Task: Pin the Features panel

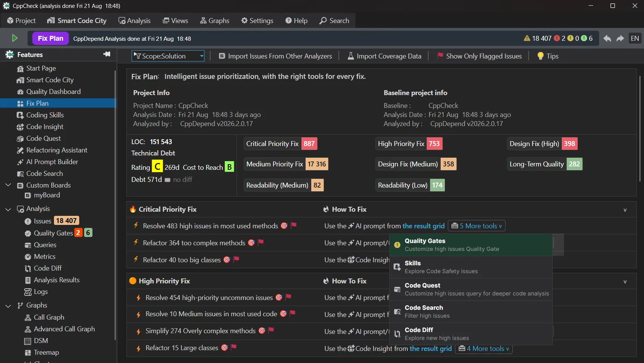Action: pos(107,54)
